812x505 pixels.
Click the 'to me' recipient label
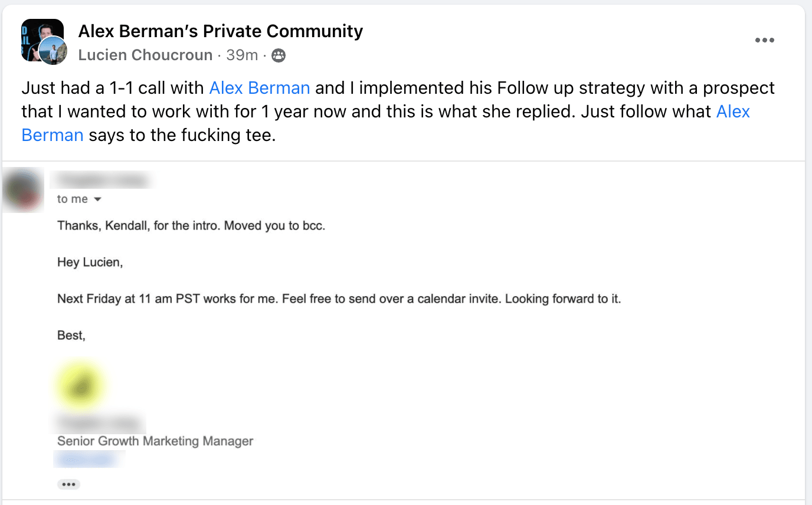72,199
